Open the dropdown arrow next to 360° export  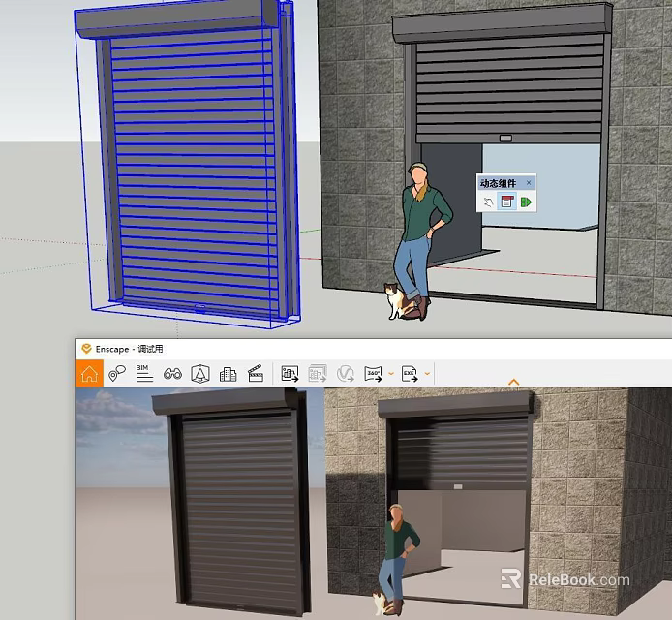coord(391,374)
